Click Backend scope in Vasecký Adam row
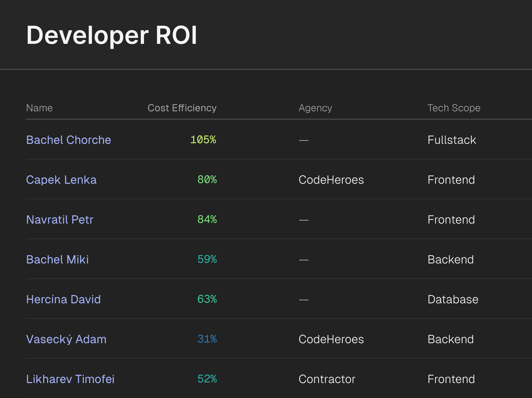This screenshot has height=398, width=532. 451,339
